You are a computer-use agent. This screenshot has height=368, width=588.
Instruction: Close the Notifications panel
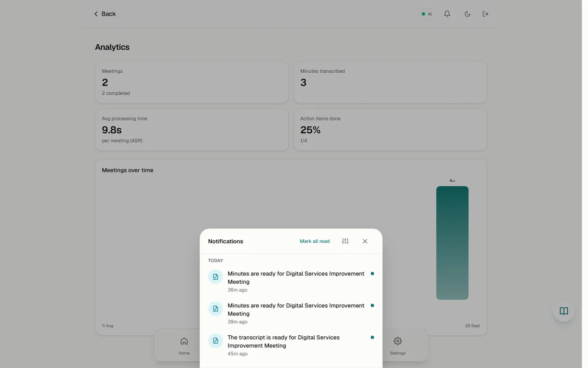coord(365,241)
